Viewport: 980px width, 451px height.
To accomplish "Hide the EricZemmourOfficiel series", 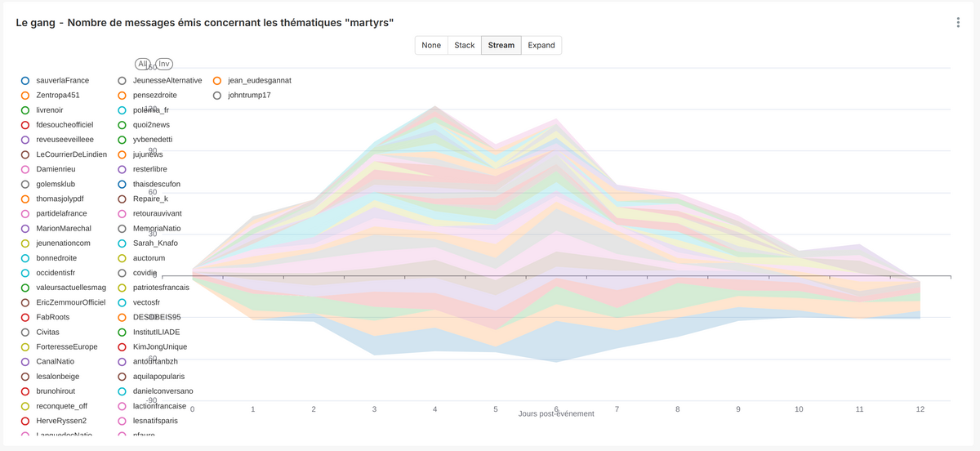I will click(x=25, y=302).
